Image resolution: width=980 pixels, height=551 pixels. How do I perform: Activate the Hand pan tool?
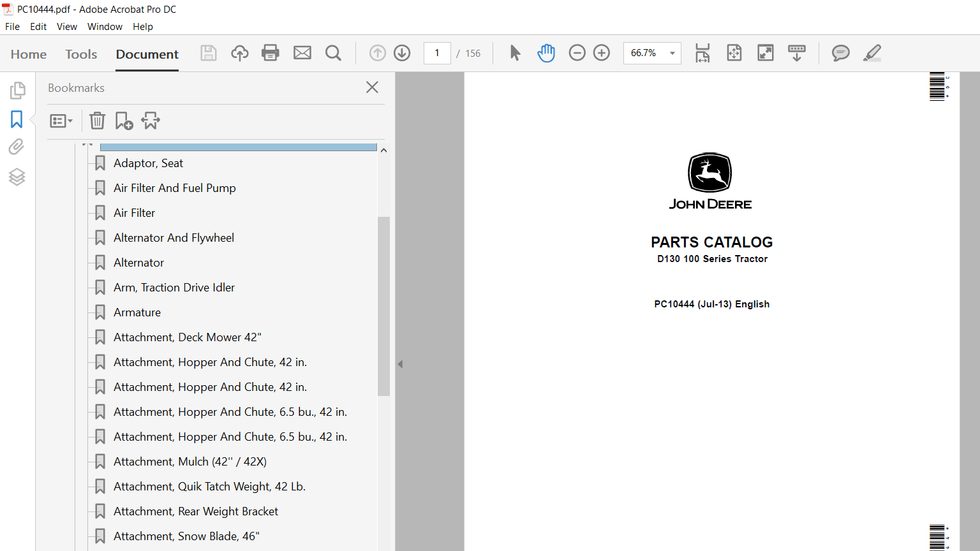(546, 53)
